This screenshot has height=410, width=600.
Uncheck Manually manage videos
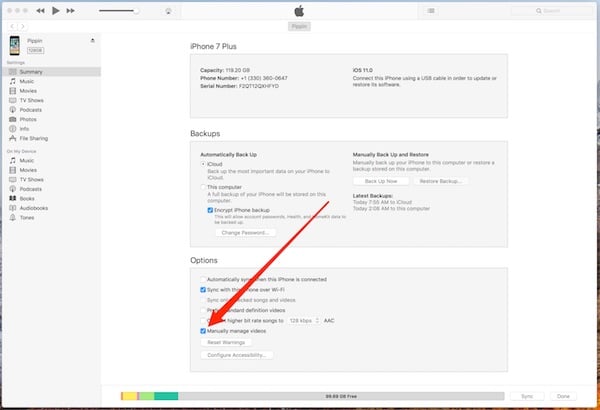pos(203,331)
